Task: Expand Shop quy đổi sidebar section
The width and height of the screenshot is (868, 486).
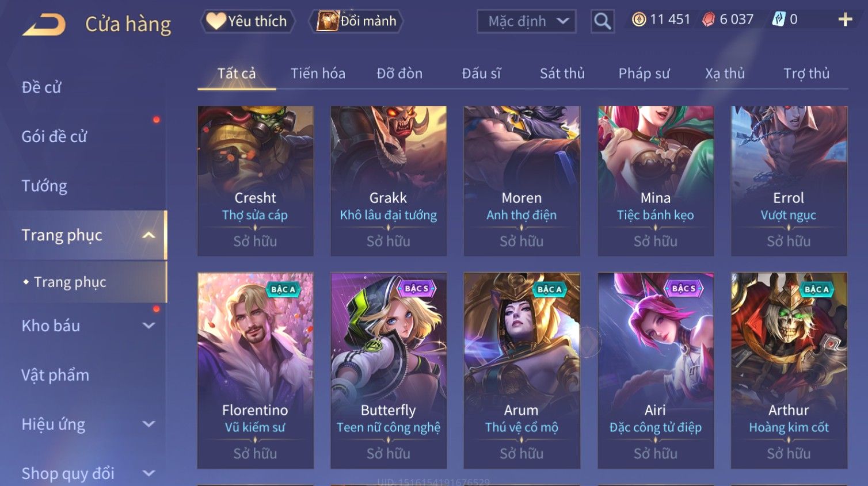Action: click(x=149, y=473)
